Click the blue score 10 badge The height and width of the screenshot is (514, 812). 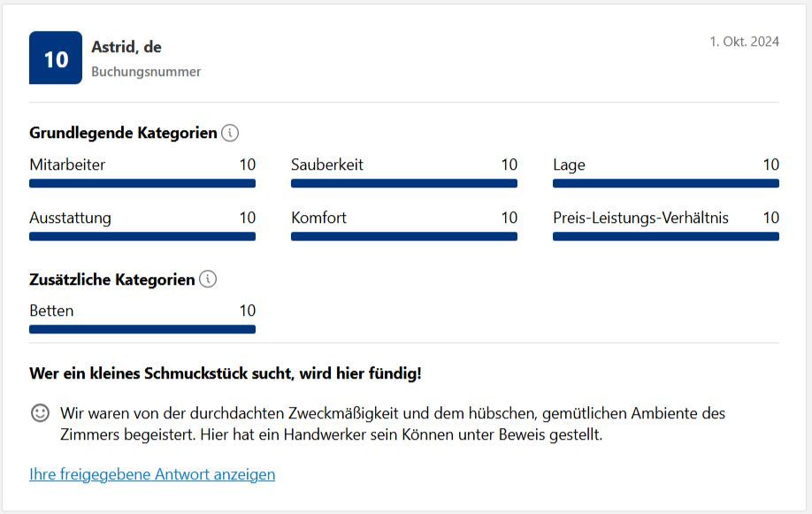[56, 58]
